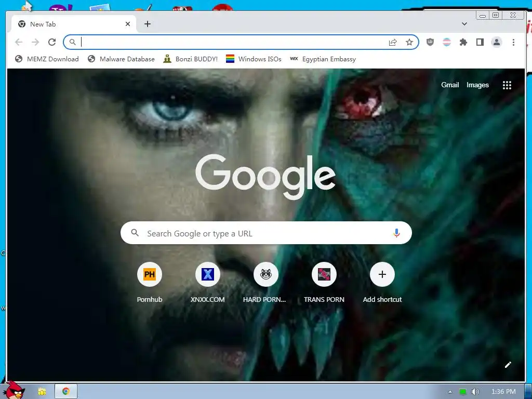Screen dimensions: 532x399
Task: Click the striped flag extension icon
Action: [x=447, y=42]
